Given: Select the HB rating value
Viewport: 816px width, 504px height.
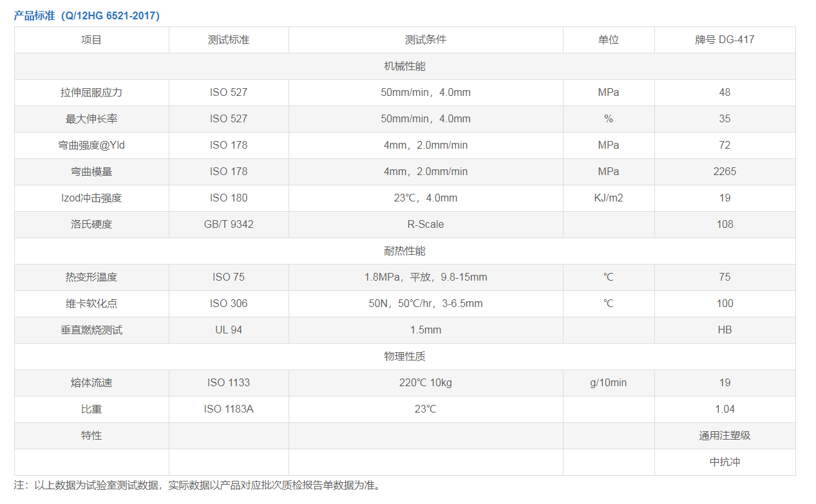Looking at the screenshot, I should (x=725, y=330).
